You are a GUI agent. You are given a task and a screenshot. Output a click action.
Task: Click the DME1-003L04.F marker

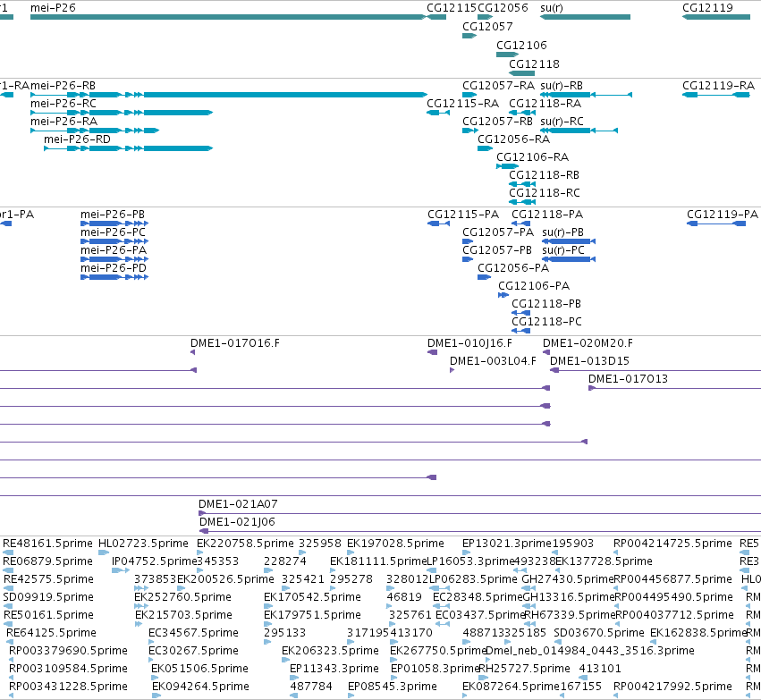point(452,370)
